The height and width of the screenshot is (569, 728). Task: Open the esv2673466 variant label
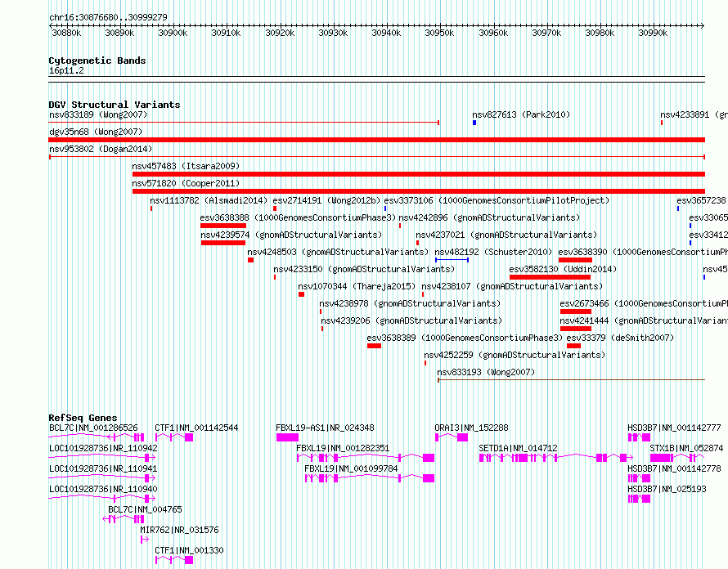point(644,303)
